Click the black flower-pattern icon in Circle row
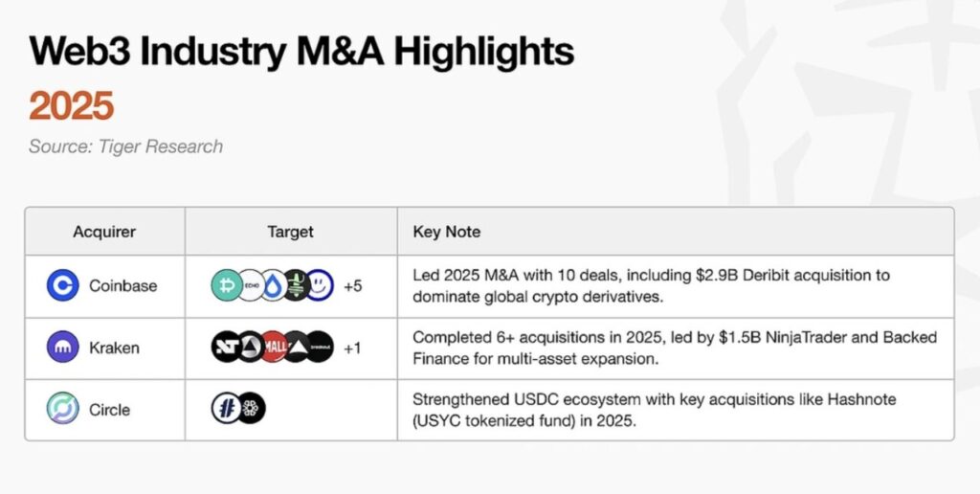This screenshot has height=494, width=980. tap(251, 409)
